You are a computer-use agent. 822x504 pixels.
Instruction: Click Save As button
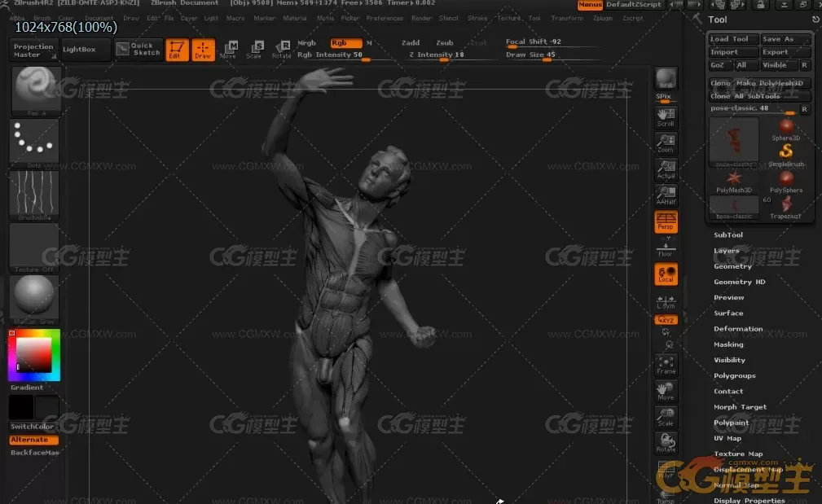(x=785, y=39)
